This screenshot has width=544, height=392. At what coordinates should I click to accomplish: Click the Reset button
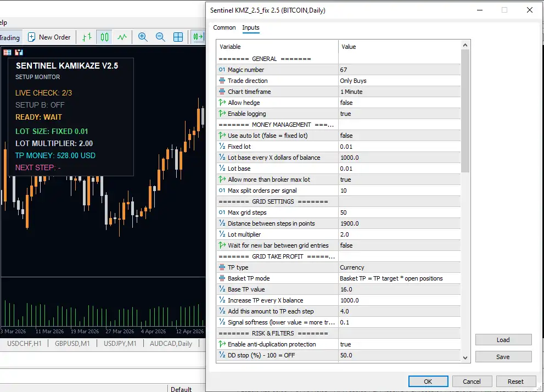(x=515, y=381)
